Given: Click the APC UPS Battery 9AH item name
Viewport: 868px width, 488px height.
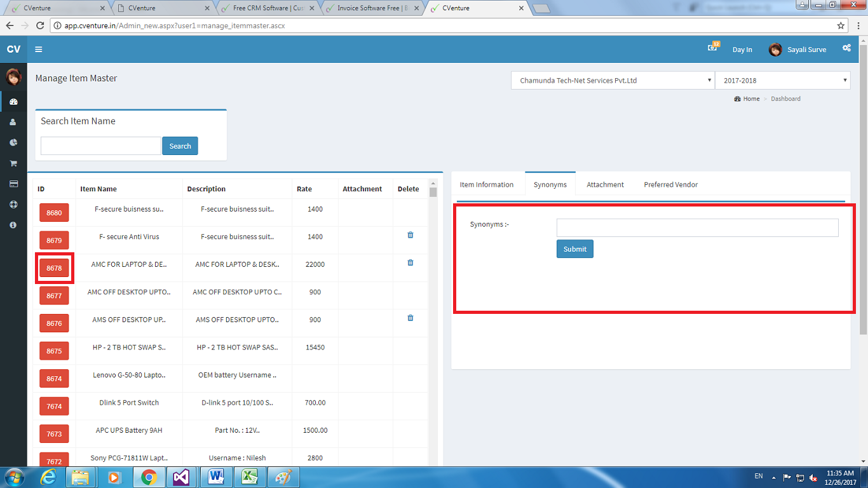Looking at the screenshot, I should [129, 430].
